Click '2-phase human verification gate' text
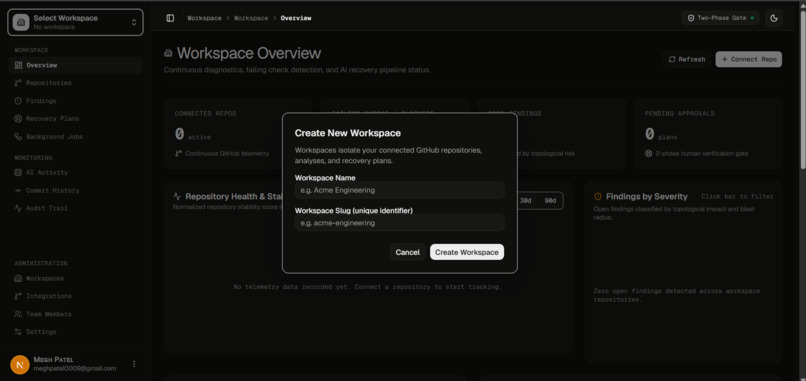The image size is (806, 381). click(x=702, y=154)
